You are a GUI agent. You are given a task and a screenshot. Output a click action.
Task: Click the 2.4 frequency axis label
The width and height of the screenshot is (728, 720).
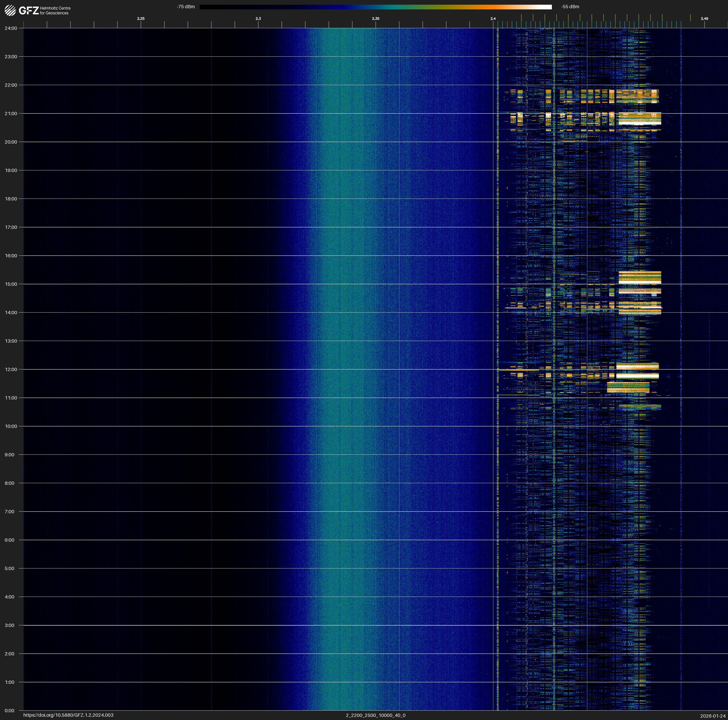493,19
